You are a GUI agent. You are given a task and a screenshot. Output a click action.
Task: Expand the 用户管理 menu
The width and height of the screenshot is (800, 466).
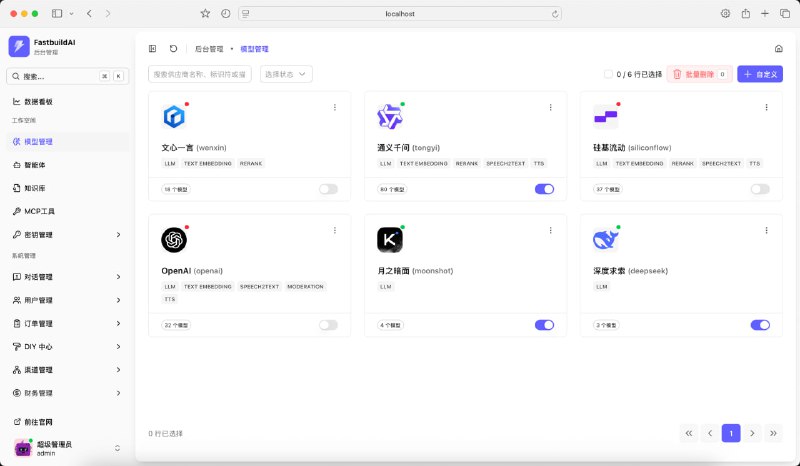tap(67, 300)
